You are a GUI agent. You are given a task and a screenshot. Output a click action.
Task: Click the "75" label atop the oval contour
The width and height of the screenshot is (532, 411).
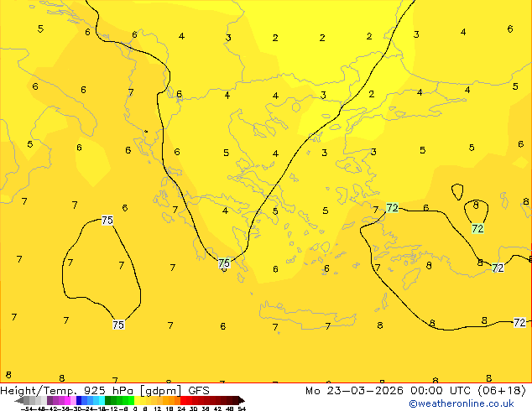coord(107,221)
